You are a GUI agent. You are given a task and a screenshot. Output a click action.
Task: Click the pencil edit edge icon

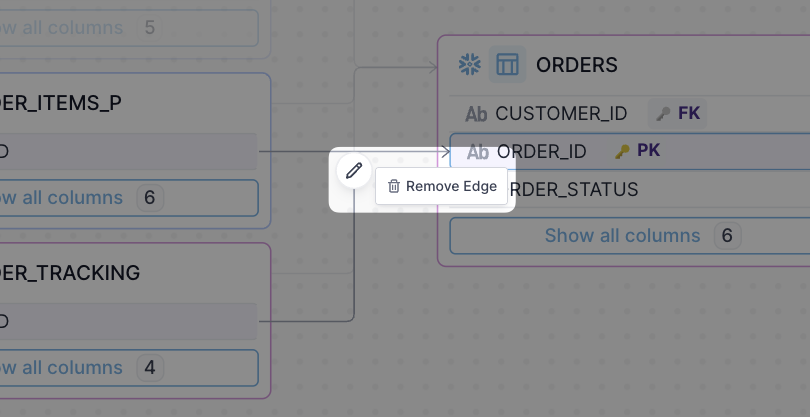[354, 171]
